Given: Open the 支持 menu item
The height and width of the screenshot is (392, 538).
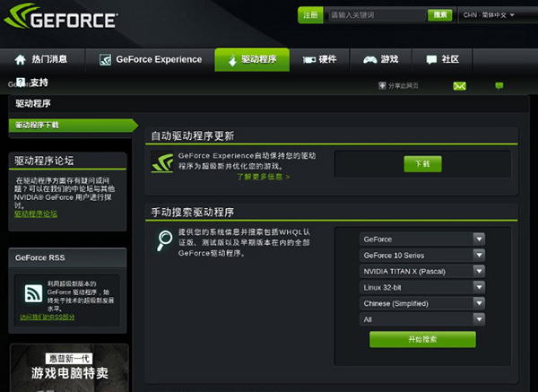Looking at the screenshot, I should click(32, 83).
